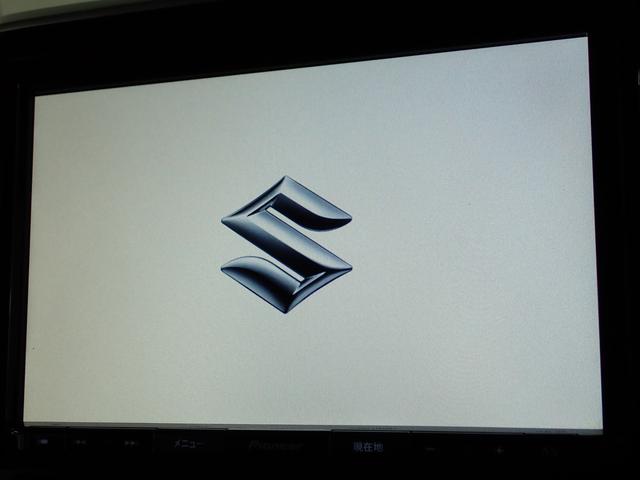
Task: Tap the diagonal center band of emblem
Action: click(x=286, y=246)
